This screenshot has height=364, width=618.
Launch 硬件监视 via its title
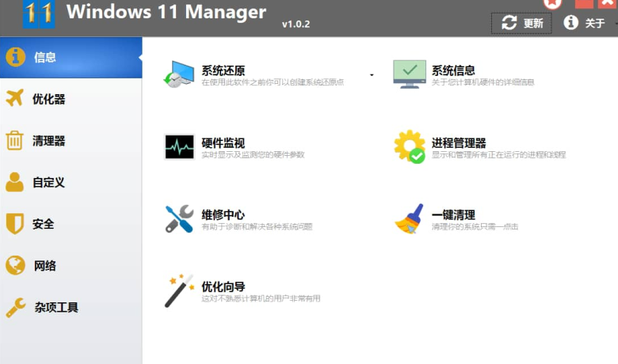(223, 143)
